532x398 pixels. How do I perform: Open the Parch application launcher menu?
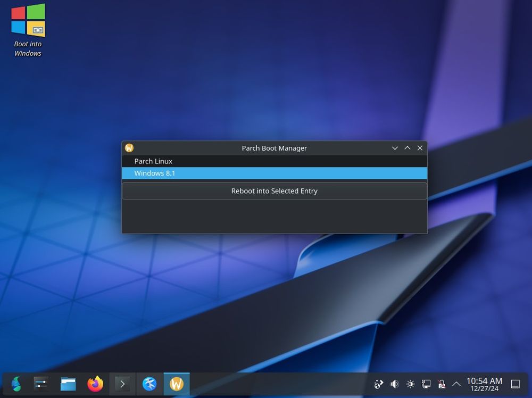click(16, 384)
